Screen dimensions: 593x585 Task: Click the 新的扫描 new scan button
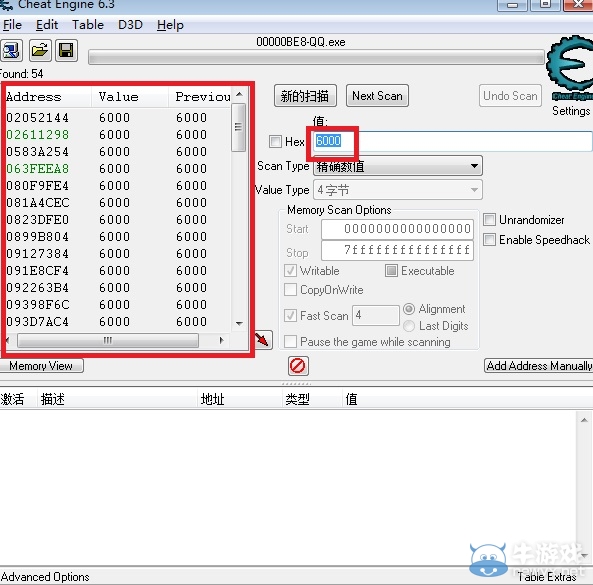click(x=305, y=96)
